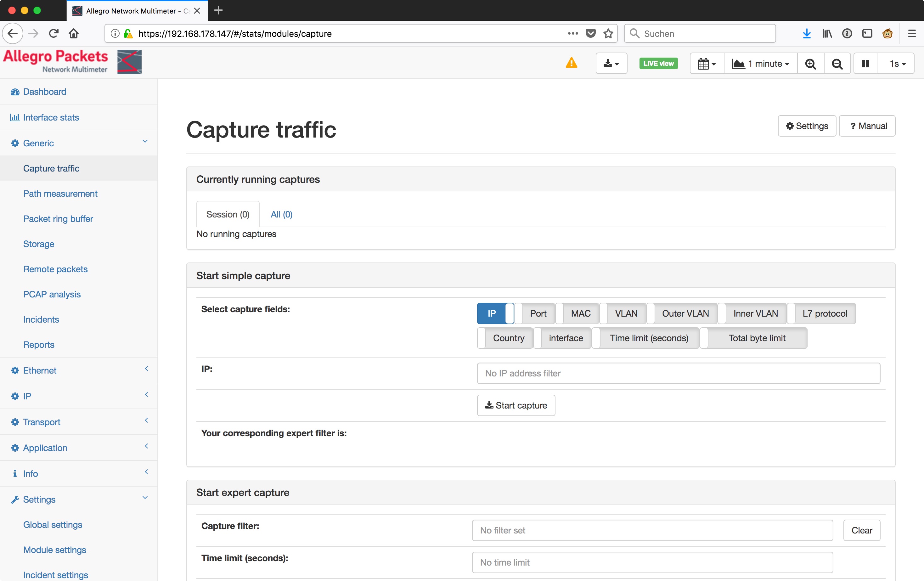
Task: Disable the IP capture field toggle
Action: pos(495,313)
